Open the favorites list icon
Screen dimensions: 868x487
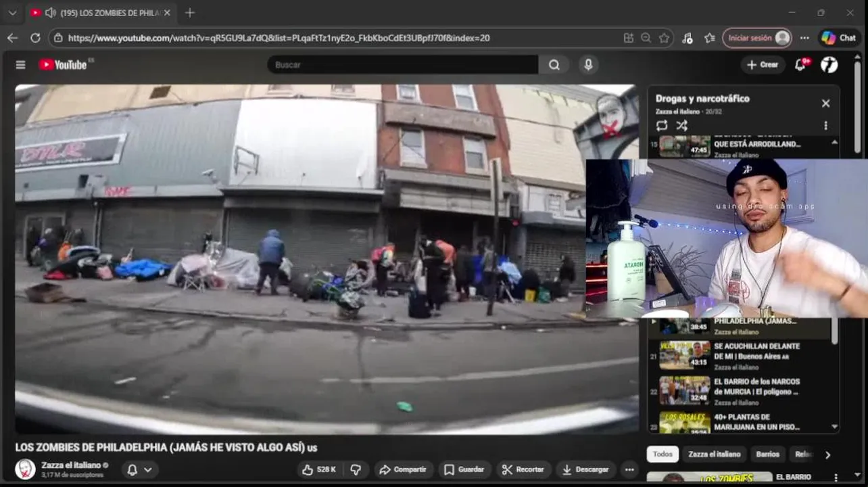click(709, 38)
